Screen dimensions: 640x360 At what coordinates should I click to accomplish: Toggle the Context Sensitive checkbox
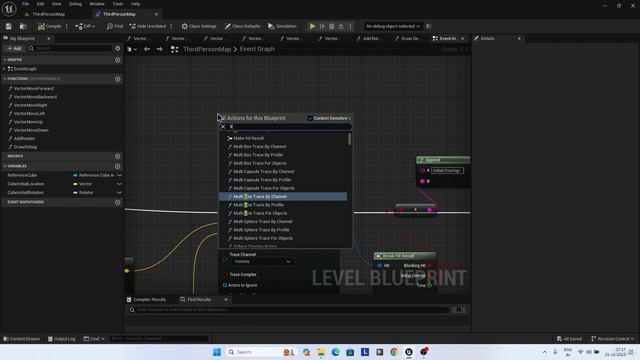pos(310,118)
